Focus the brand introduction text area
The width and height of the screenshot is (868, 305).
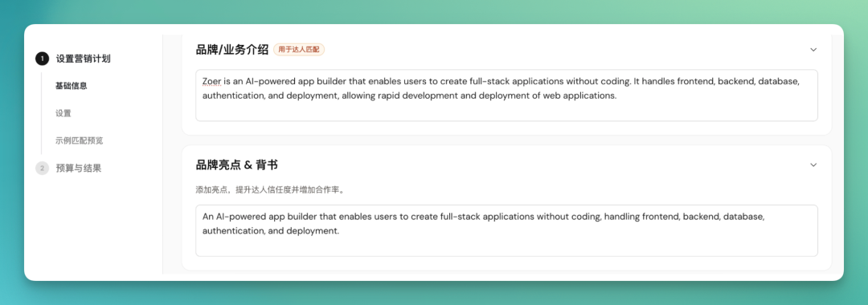(506, 95)
